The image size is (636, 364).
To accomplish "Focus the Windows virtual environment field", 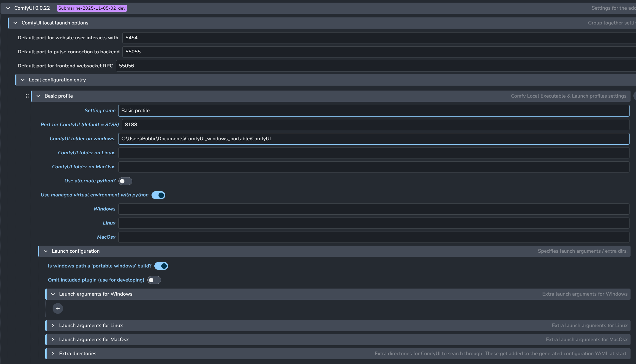I will pos(374,209).
